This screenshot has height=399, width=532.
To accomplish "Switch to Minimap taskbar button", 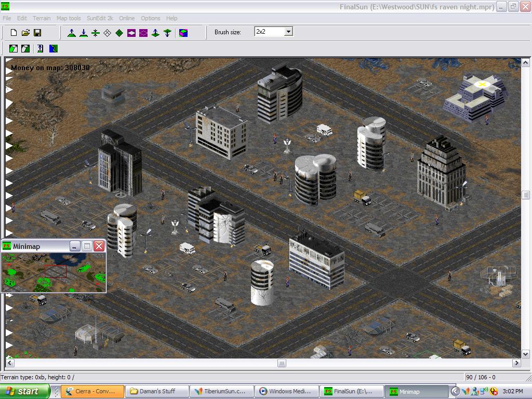I will 416,391.
